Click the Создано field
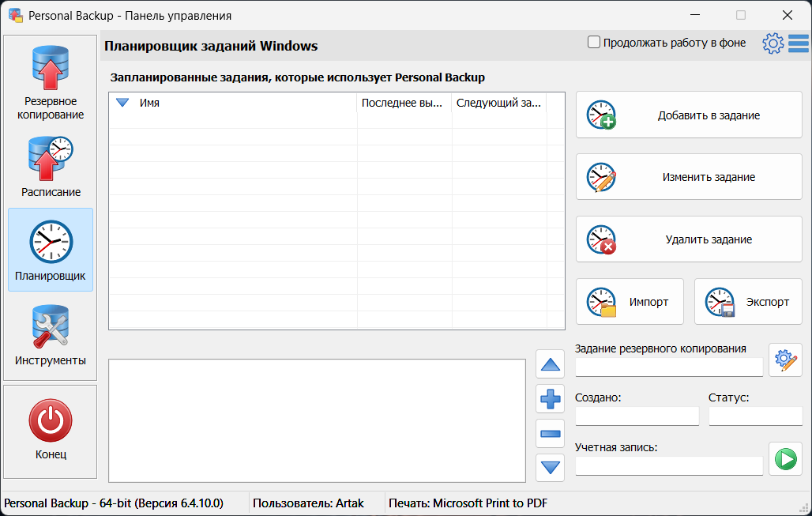This screenshot has width=812, height=516. tap(637, 416)
